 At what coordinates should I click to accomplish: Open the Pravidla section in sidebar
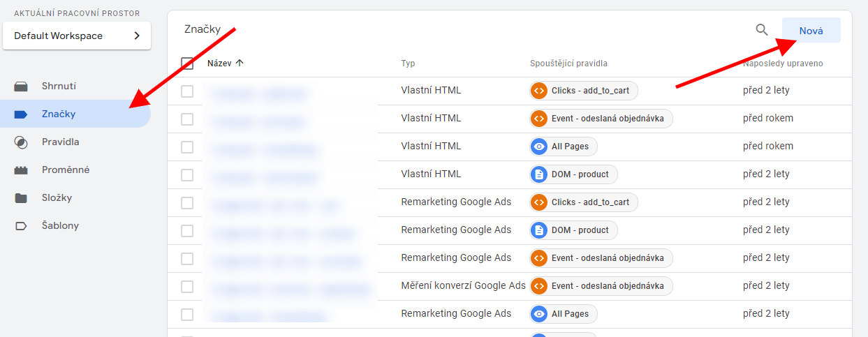(61, 142)
